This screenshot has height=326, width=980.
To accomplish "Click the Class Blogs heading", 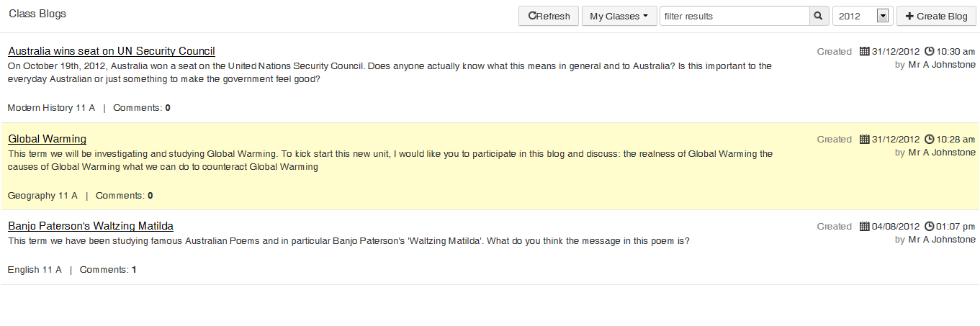I will click(x=37, y=14).
